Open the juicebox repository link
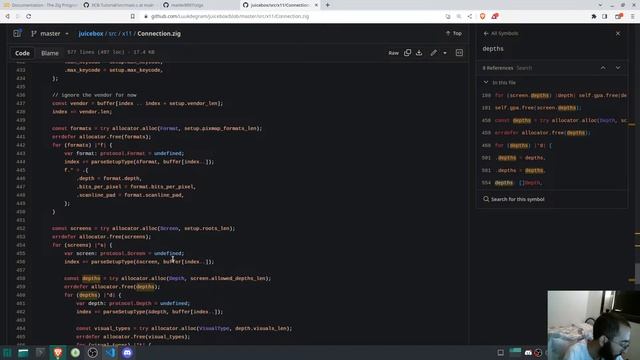640x360 pixels. click(x=91, y=33)
